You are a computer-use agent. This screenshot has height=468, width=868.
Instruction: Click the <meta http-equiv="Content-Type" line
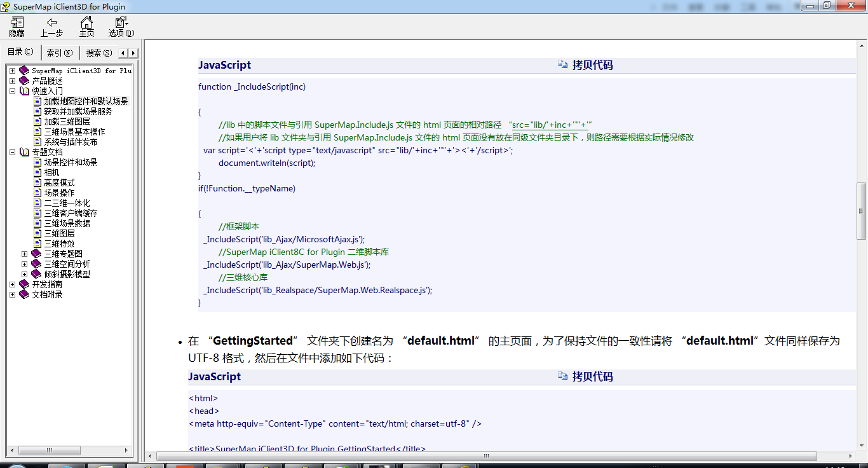click(x=336, y=423)
